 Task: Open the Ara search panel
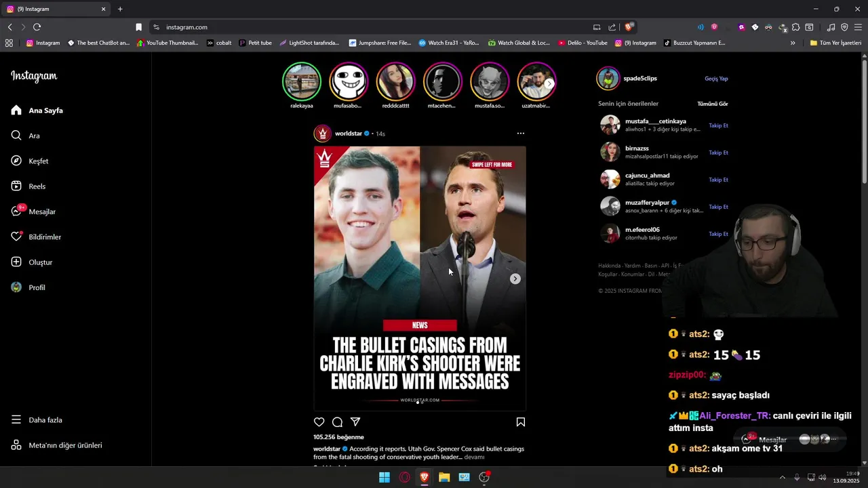(x=25, y=136)
